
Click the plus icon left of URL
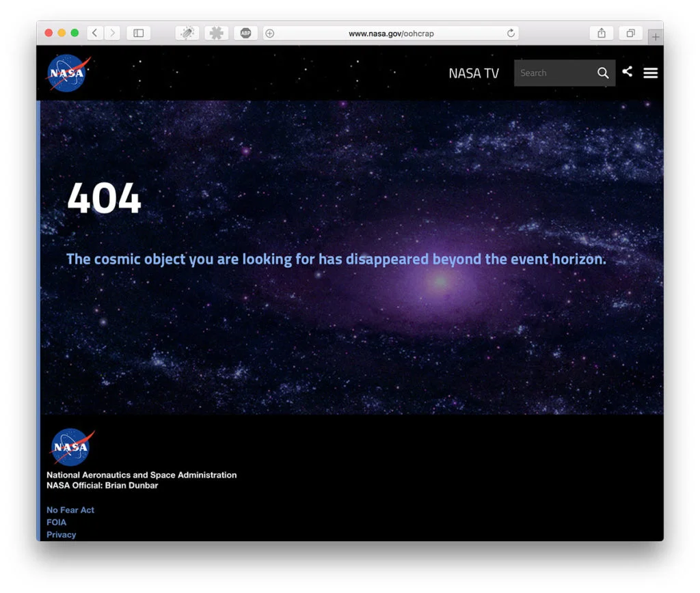coord(270,33)
